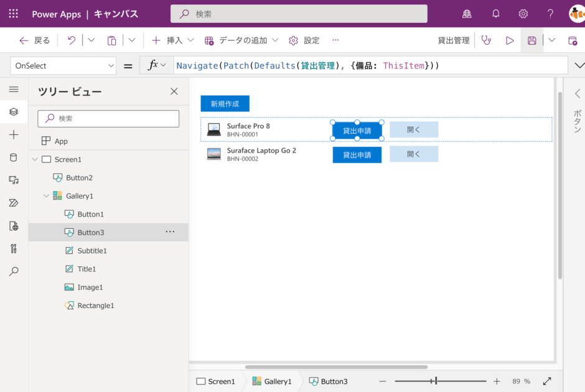The height and width of the screenshot is (392, 585).
Task: Click the 新規作成 button on the canvas
Action: tap(225, 104)
